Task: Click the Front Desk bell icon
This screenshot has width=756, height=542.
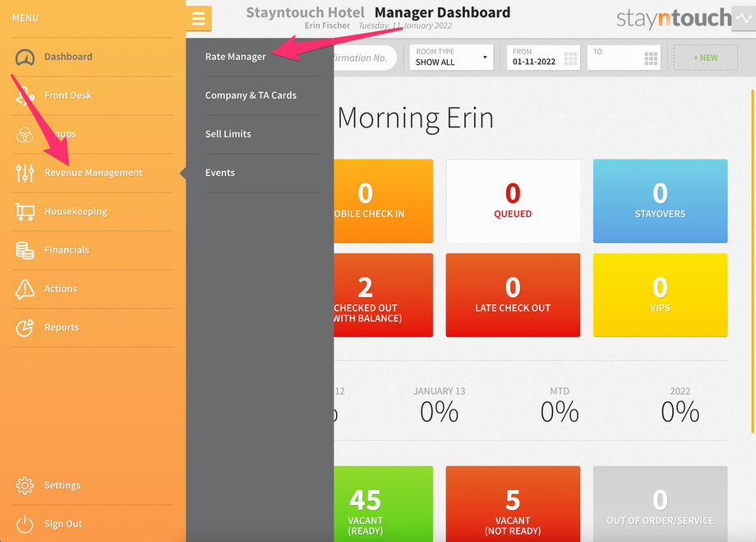Action: [x=25, y=95]
